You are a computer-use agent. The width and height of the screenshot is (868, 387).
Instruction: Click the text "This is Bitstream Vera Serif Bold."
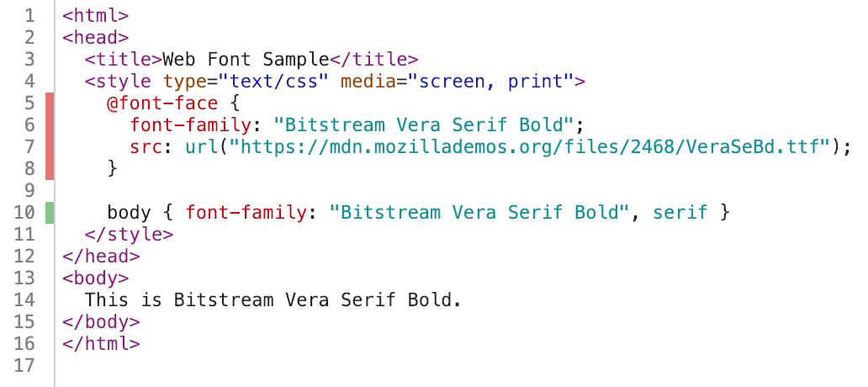pos(273,300)
